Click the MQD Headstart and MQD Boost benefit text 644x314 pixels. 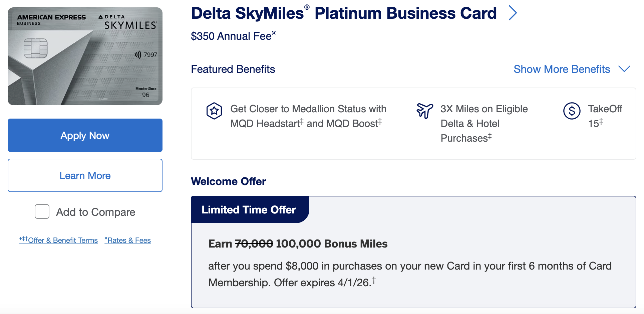point(308,116)
